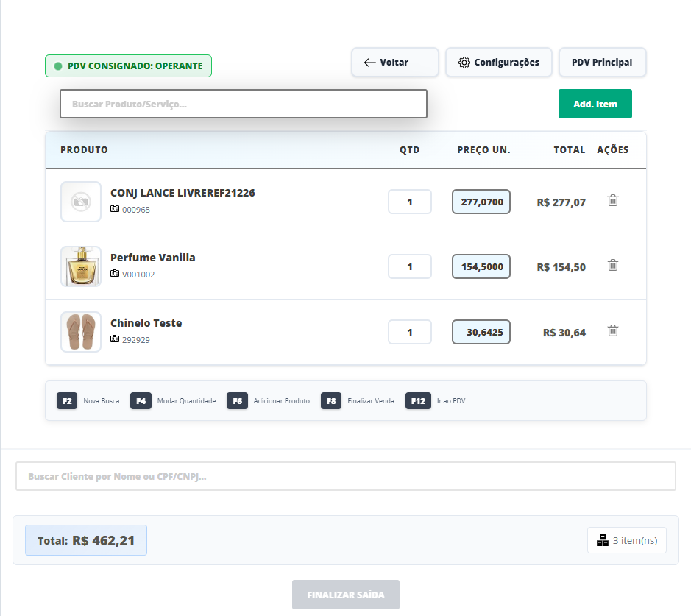The height and width of the screenshot is (616, 691).
Task: Click the PDV Consignado: Operante status badge
Action: 128,66
